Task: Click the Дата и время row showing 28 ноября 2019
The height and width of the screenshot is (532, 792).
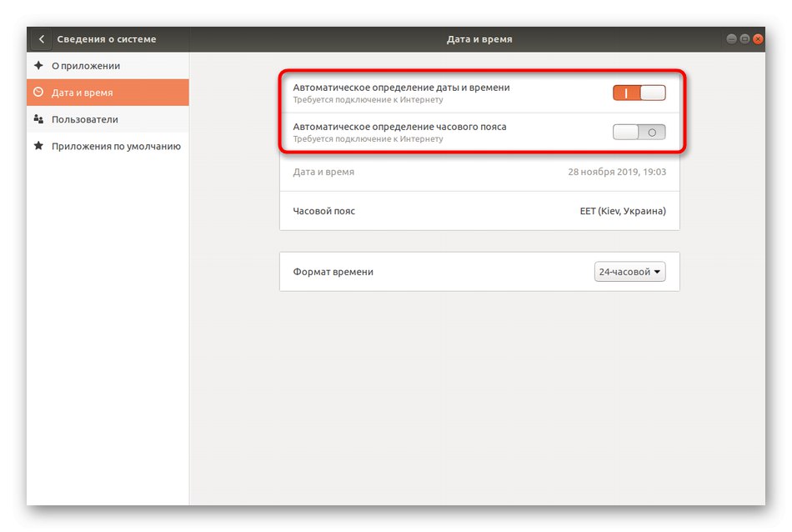Action: (x=479, y=172)
